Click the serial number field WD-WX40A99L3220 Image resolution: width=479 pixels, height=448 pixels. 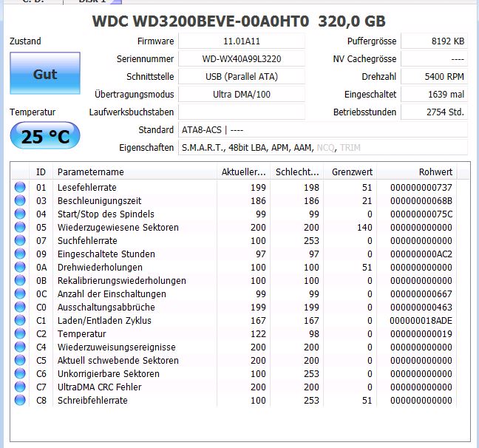(242, 59)
